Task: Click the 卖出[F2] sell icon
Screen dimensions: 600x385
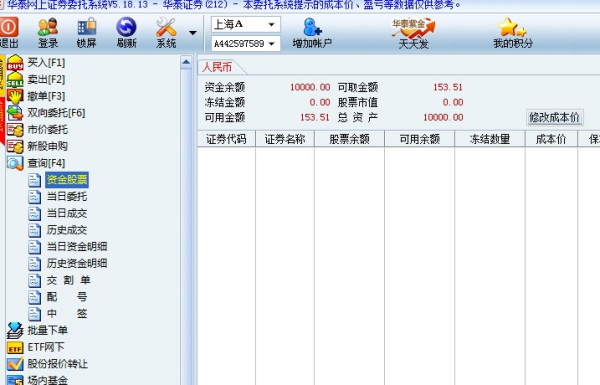Action: click(x=15, y=79)
